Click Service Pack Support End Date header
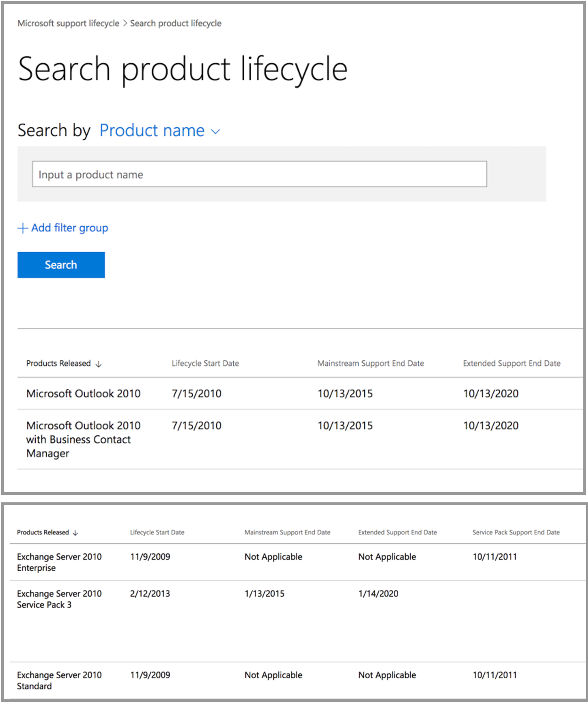Screen dimensions: 588x704 click(x=516, y=532)
